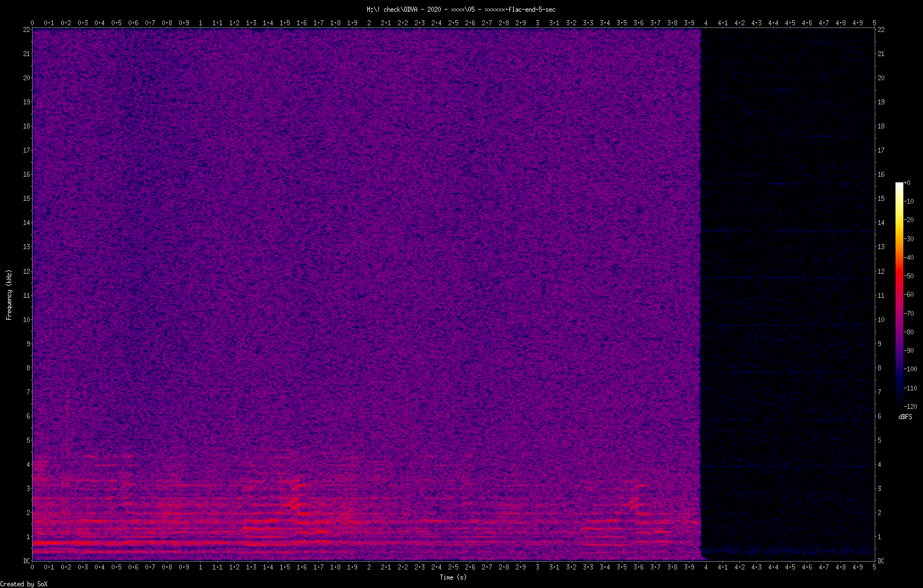Click the '14' tick on the left frequency axis
923x588 pixels.
pos(26,223)
